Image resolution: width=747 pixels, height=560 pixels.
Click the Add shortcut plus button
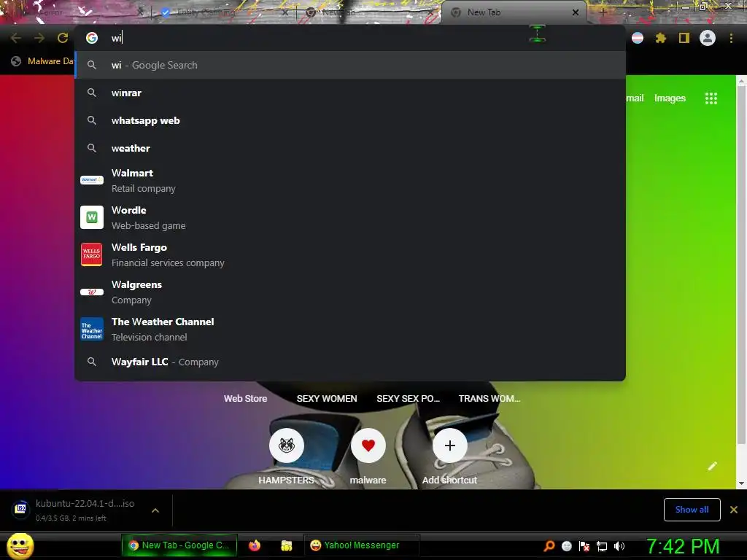point(449,446)
